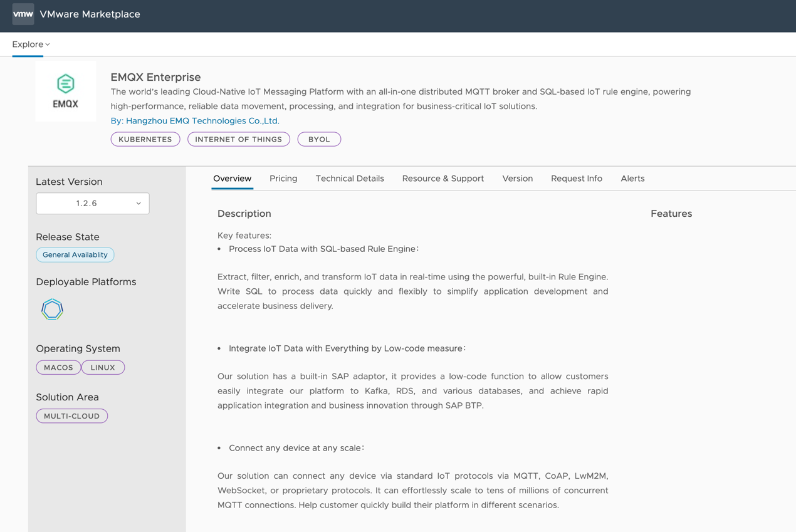
Task: Click the 'Key features:' text
Action: point(244,236)
